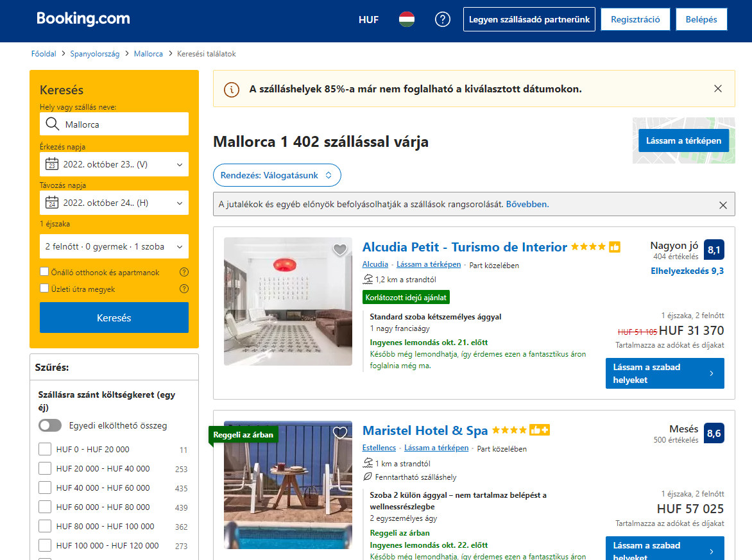Check the "Önálló otthonok és apartmanok" filter
Viewport: 752px width, 560px height.
point(44,272)
